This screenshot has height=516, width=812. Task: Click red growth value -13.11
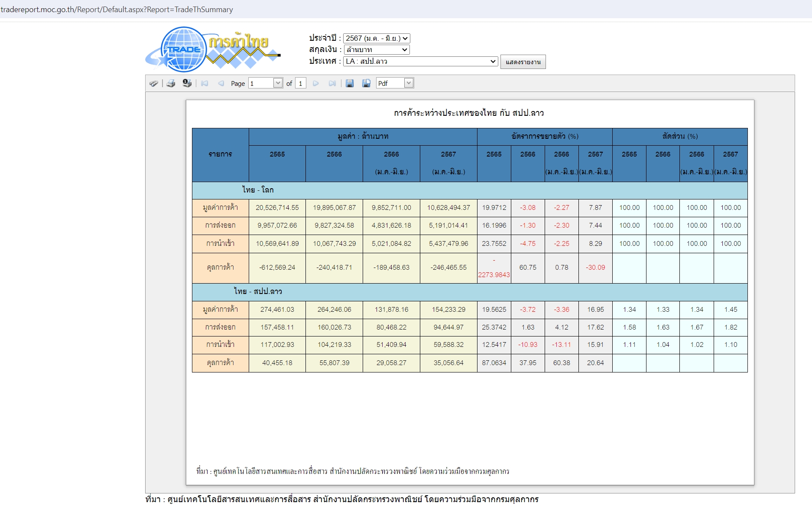[x=562, y=345]
